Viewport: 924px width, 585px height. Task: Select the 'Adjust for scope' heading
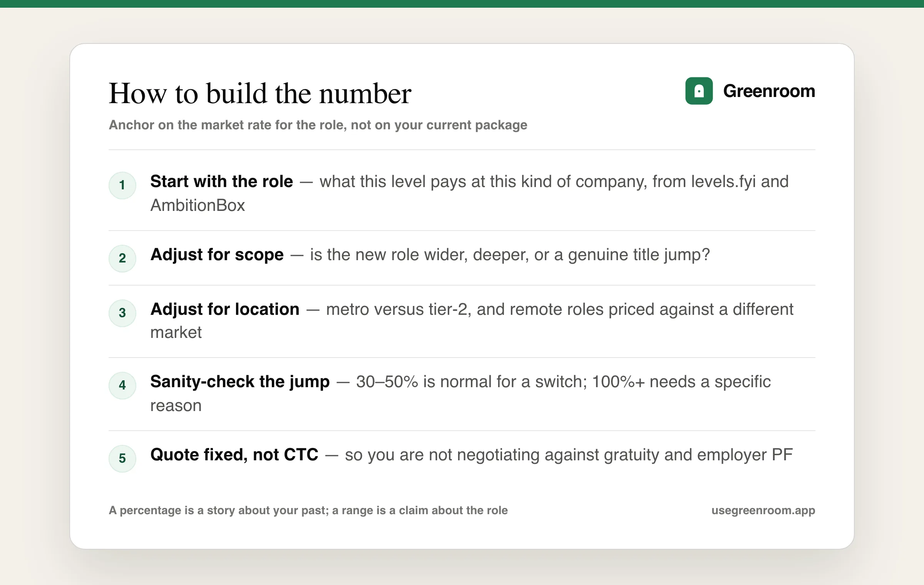pos(217,255)
